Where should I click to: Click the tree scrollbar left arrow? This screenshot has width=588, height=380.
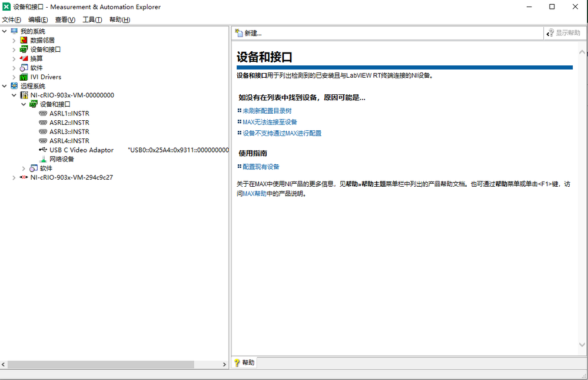coord(4,365)
